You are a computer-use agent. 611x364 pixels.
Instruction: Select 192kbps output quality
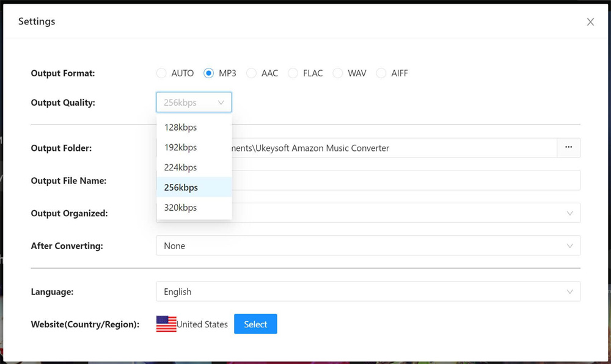(x=180, y=147)
